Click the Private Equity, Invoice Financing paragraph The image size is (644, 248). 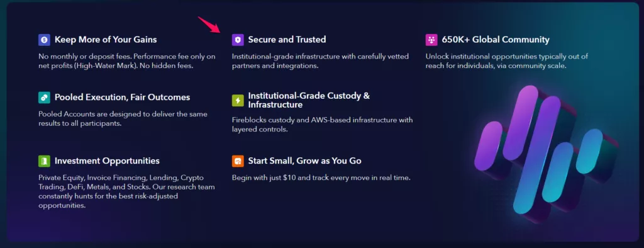tap(126, 191)
